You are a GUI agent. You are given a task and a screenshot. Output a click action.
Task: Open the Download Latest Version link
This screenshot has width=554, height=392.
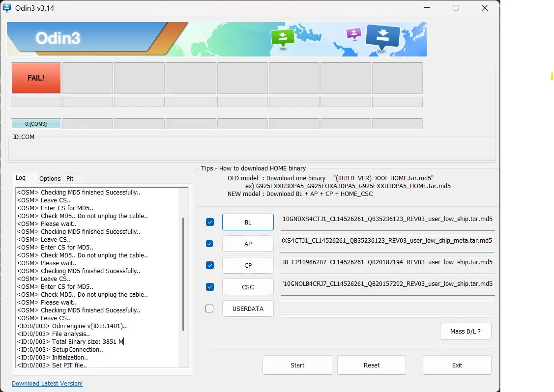click(x=47, y=383)
